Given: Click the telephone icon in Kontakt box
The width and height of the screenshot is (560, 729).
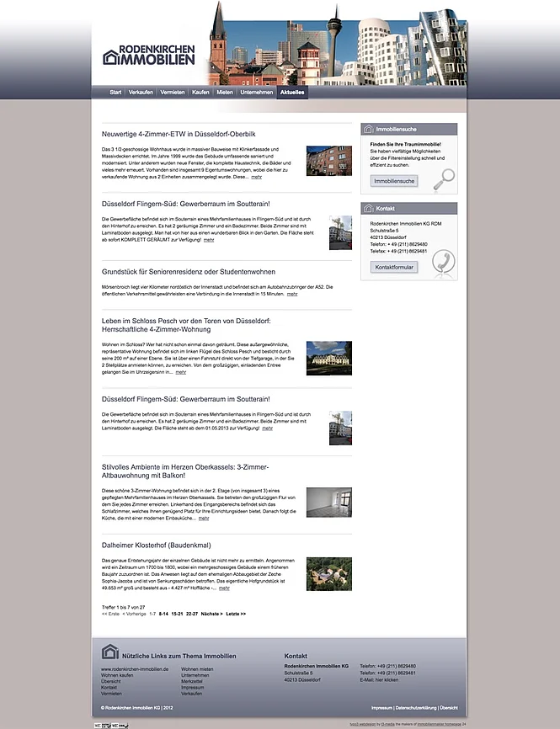Looking at the screenshot, I should (x=442, y=263).
